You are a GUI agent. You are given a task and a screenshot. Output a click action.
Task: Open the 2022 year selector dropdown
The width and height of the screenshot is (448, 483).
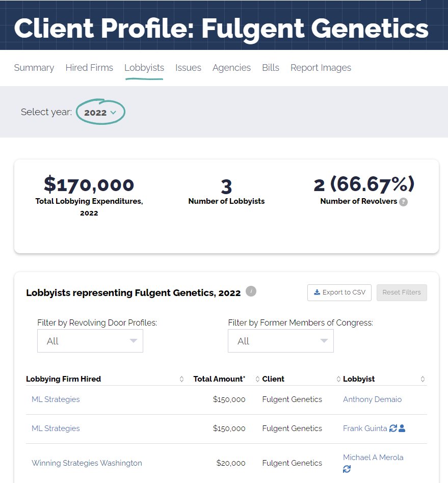(x=100, y=113)
